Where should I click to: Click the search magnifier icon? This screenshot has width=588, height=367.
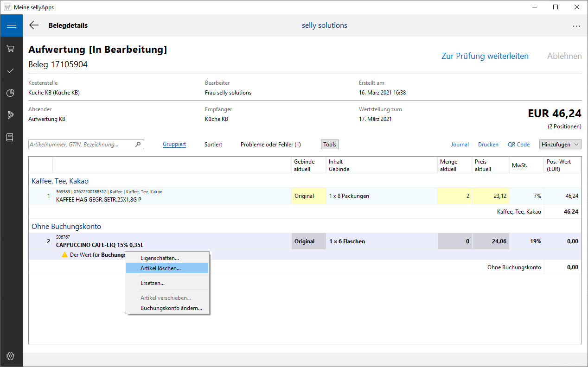138,145
